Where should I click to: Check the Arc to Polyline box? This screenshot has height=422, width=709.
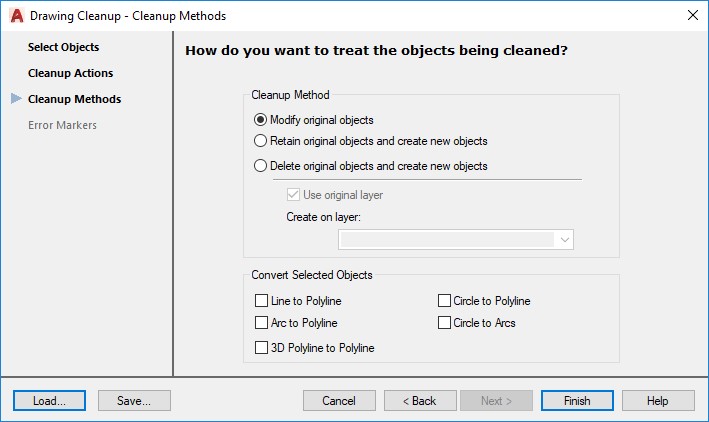pos(262,323)
